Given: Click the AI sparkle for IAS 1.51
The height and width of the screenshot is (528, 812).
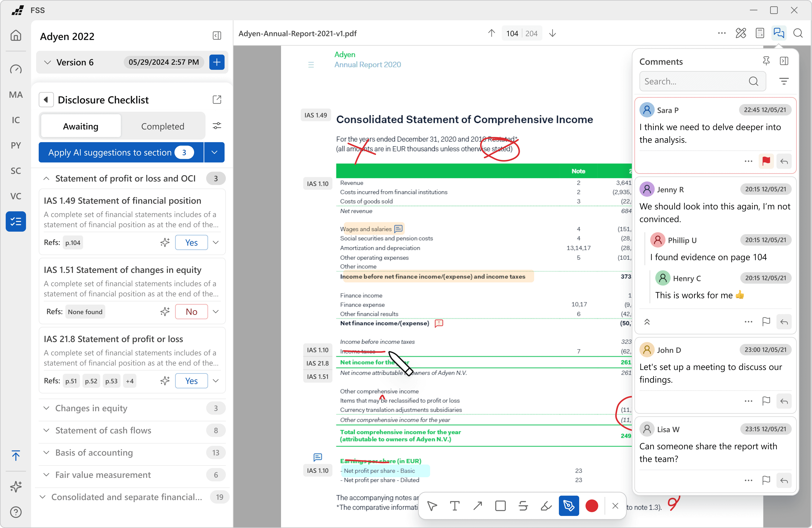Looking at the screenshot, I should click(x=165, y=312).
